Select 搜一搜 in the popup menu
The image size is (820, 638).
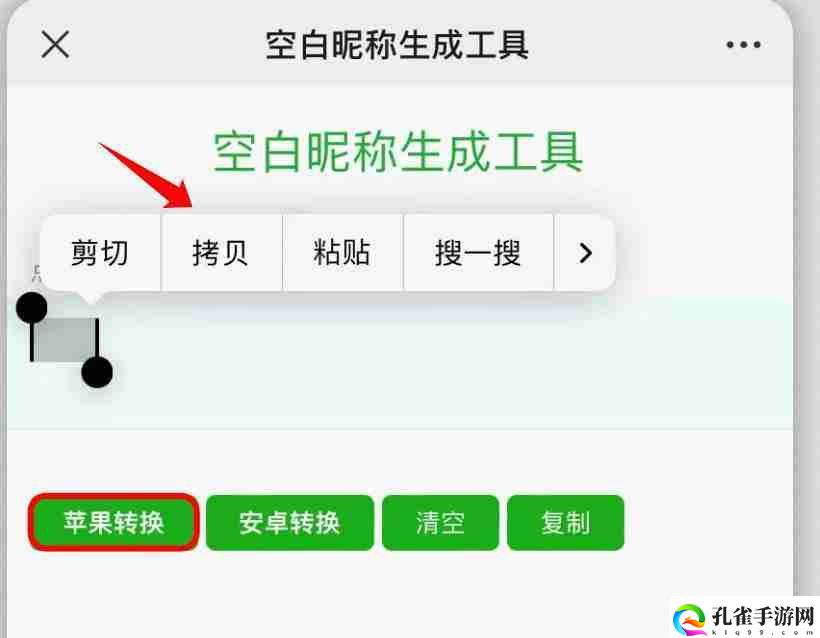478,253
